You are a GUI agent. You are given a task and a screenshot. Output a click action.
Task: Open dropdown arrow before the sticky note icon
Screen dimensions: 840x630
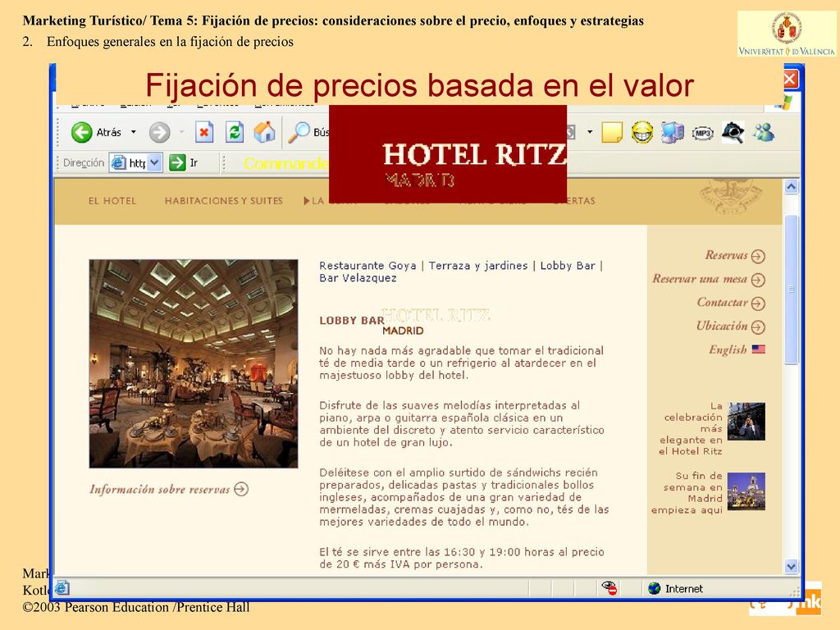(x=590, y=132)
